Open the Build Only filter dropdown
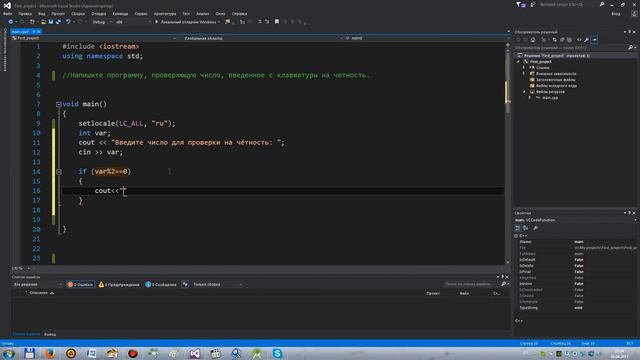Screen dimensions: 640x360 tap(217, 284)
